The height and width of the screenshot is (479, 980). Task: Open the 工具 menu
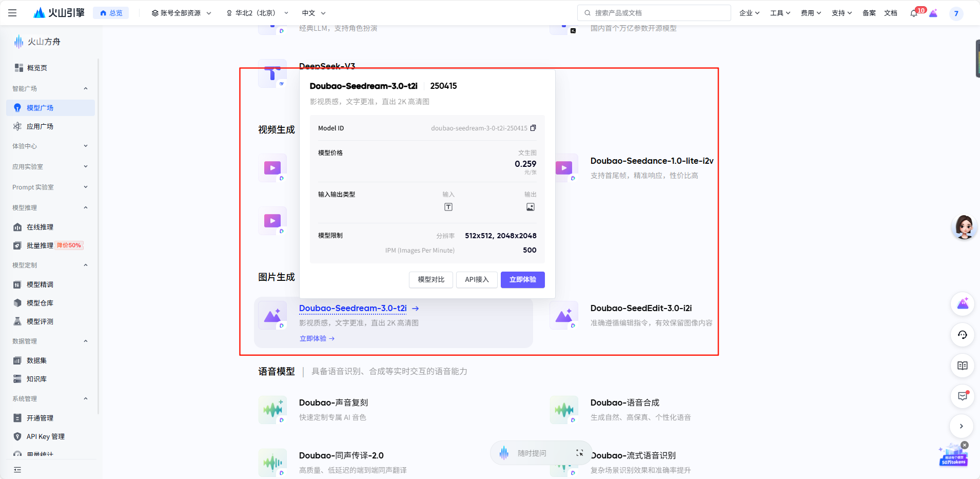(780, 13)
